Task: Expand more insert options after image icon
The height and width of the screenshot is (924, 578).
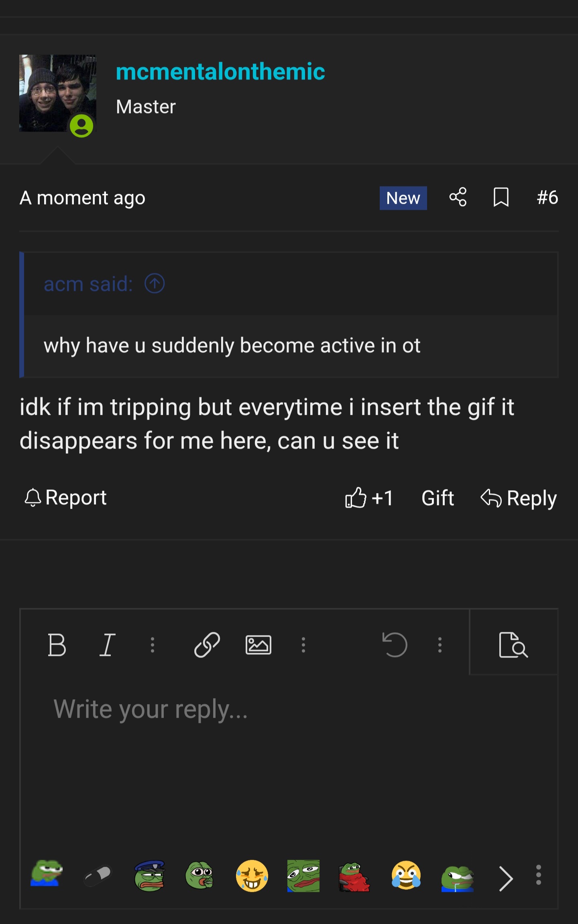Action: 303,645
